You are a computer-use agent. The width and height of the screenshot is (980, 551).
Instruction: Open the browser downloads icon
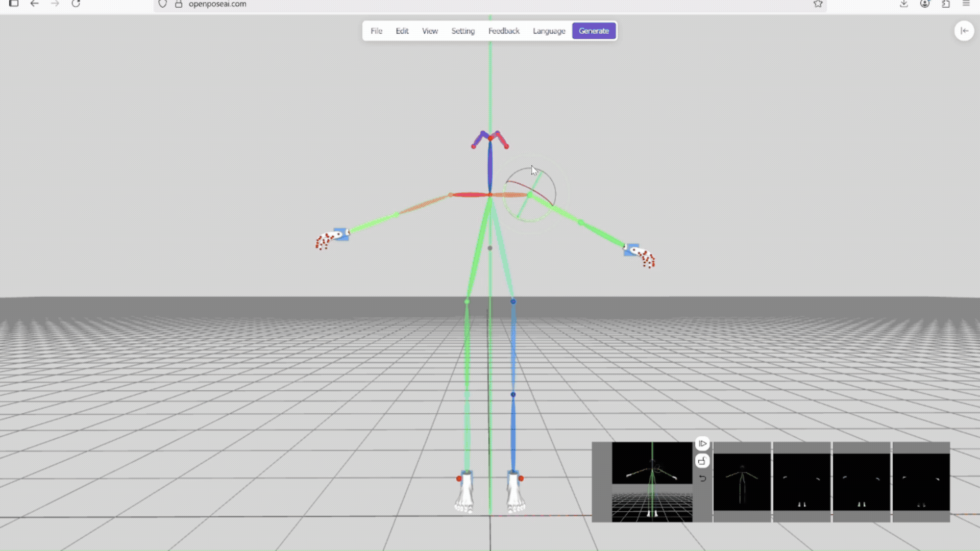[903, 4]
